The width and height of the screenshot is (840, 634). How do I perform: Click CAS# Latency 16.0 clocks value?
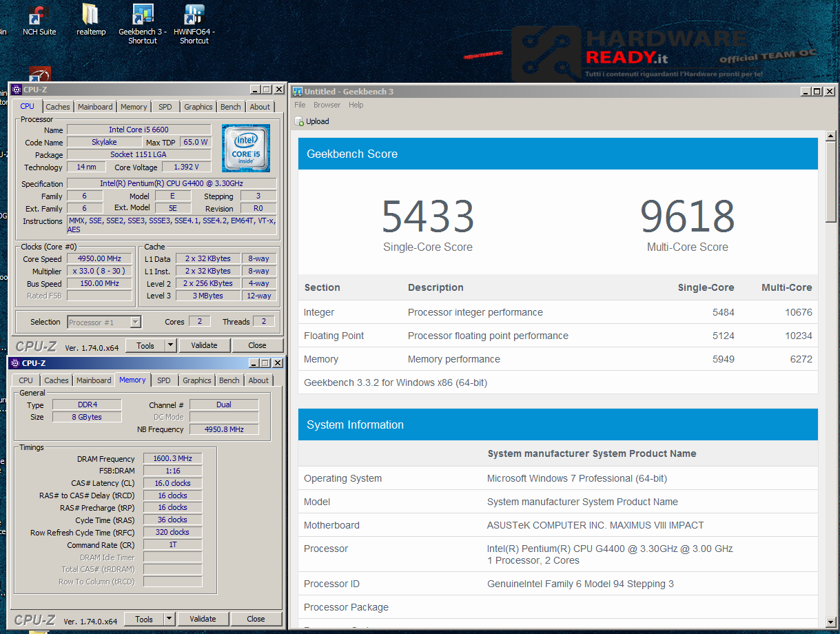pyautogui.click(x=172, y=483)
